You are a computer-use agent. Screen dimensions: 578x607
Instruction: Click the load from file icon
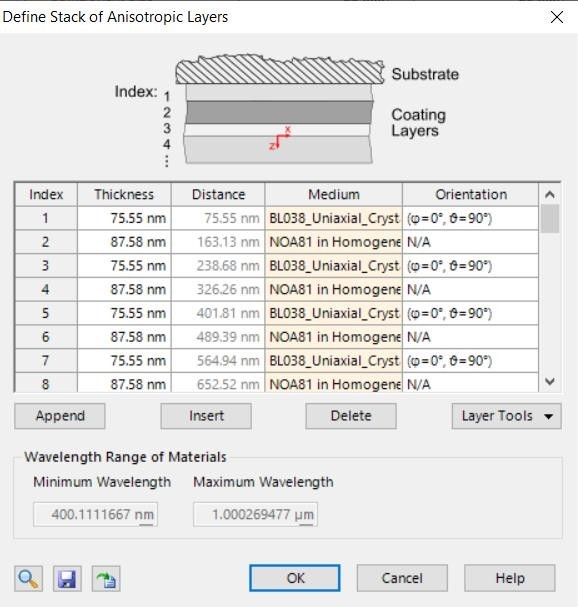(106, 579)
